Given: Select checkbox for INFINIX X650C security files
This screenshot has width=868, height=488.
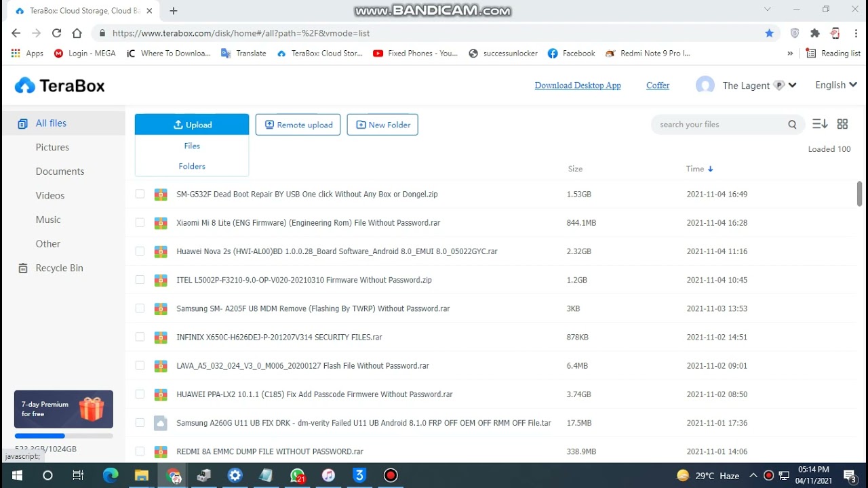Looking at the screenshot, I should [x=140, y=337].
